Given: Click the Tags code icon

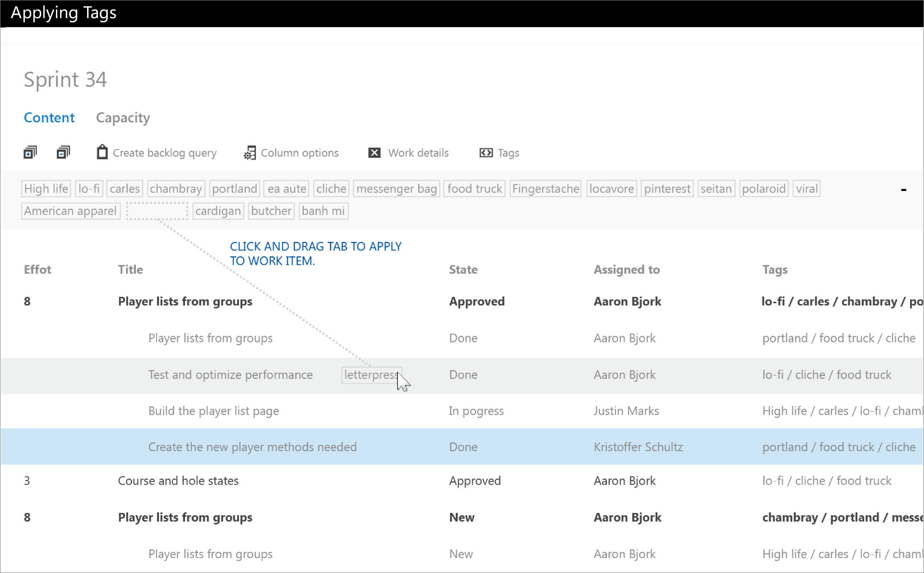Looking at the screenshot, I should click(486, 153).
